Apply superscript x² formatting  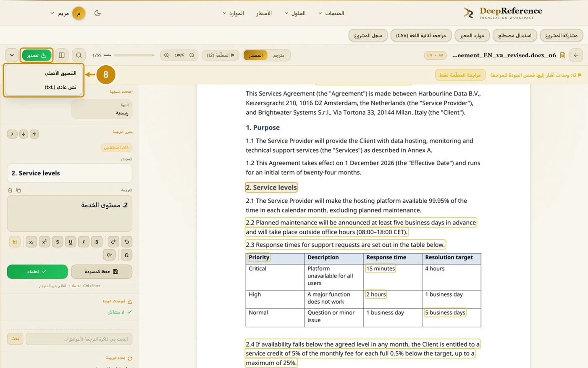click(45, 242)
